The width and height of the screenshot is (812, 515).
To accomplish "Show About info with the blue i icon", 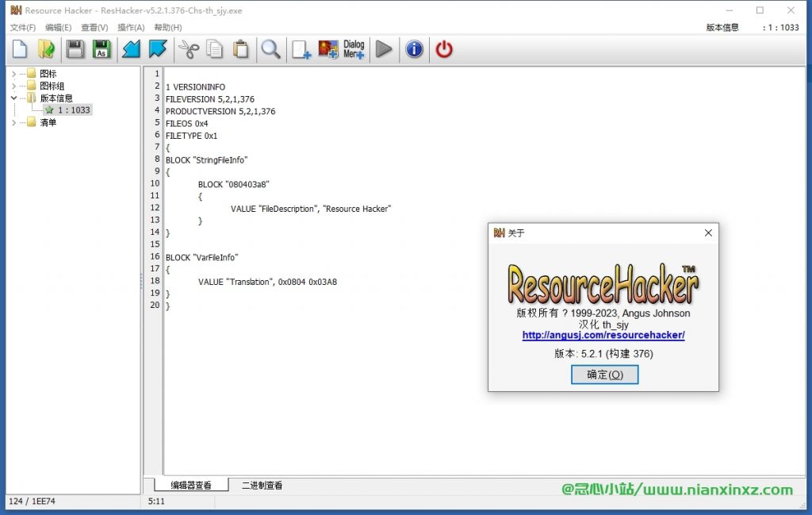I will point(414,49).
